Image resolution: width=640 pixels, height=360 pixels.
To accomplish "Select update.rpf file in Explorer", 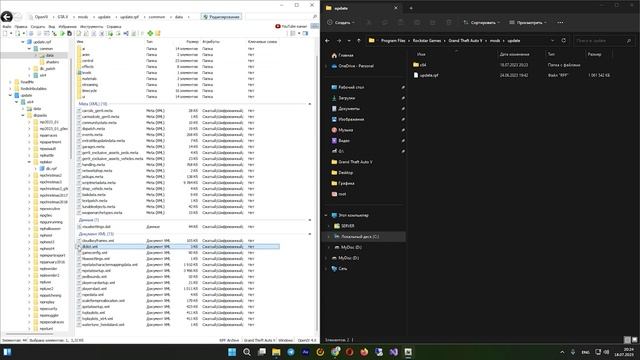I will tap(426, 76).
